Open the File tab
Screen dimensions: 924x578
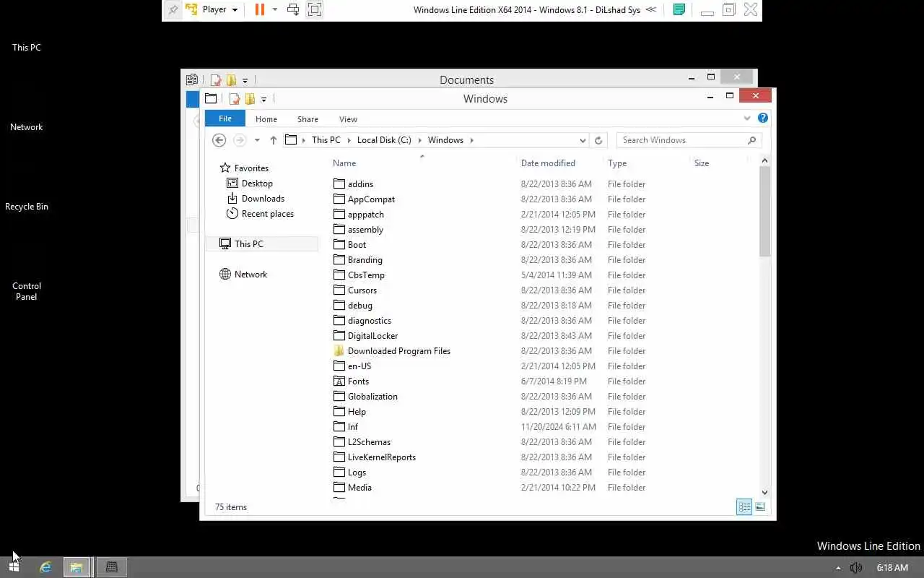(225, 118)
